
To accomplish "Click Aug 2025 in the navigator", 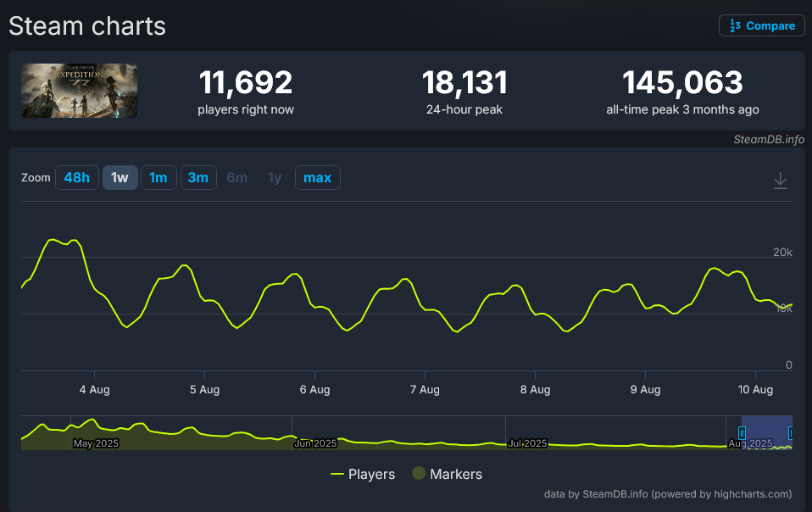I will click(750, 443).
